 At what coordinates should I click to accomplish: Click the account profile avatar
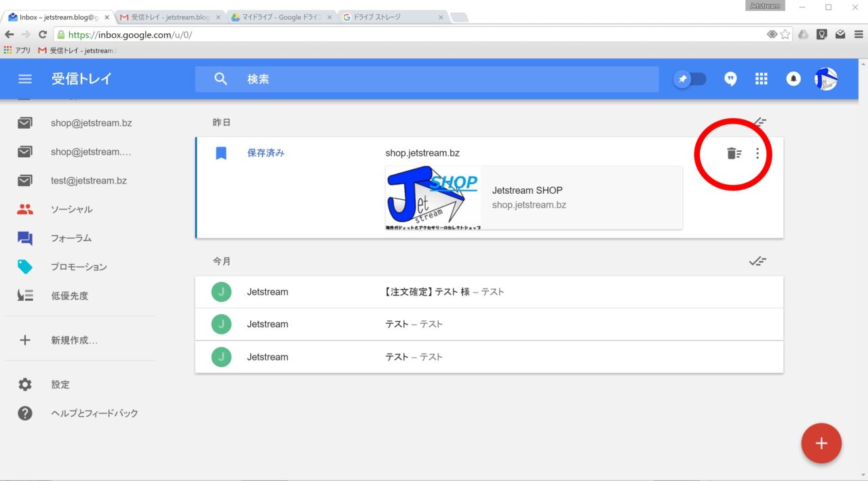click(x=825, y=79)
